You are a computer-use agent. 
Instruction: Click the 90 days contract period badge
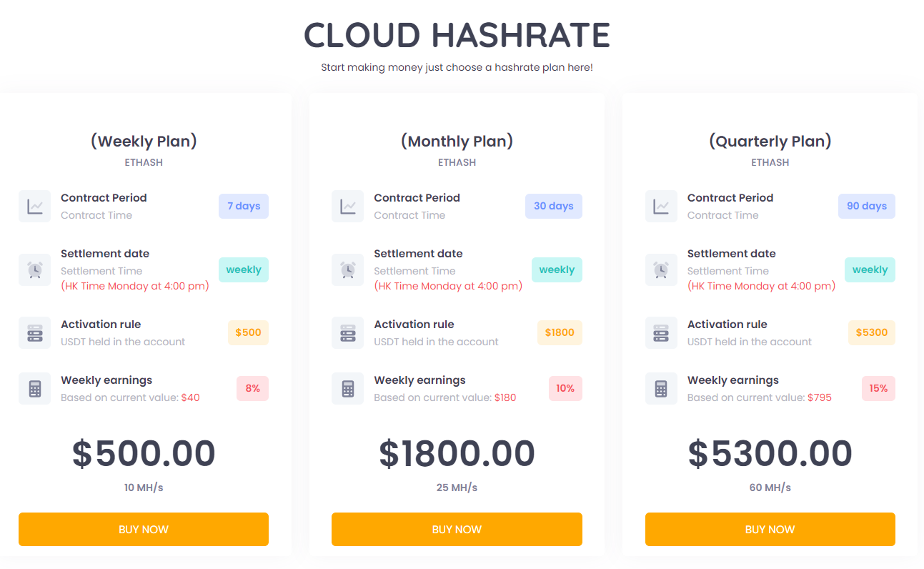tap(866, 206)
